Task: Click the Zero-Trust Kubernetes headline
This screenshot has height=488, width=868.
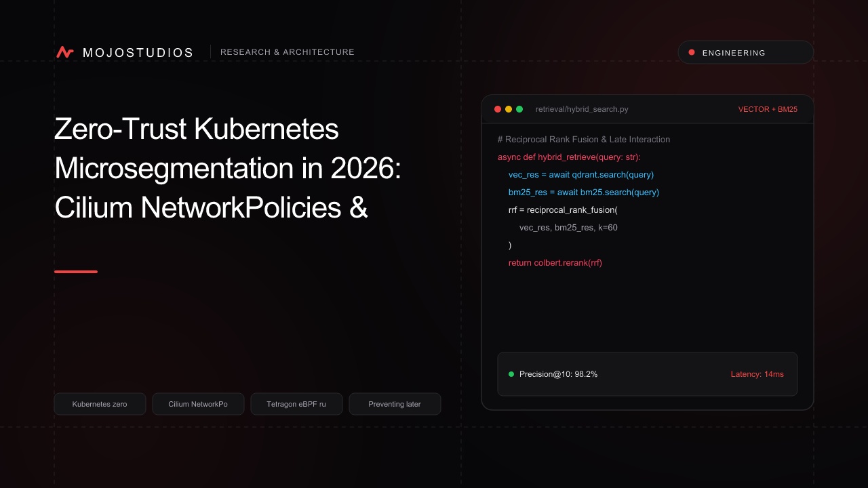Action: 228,168
